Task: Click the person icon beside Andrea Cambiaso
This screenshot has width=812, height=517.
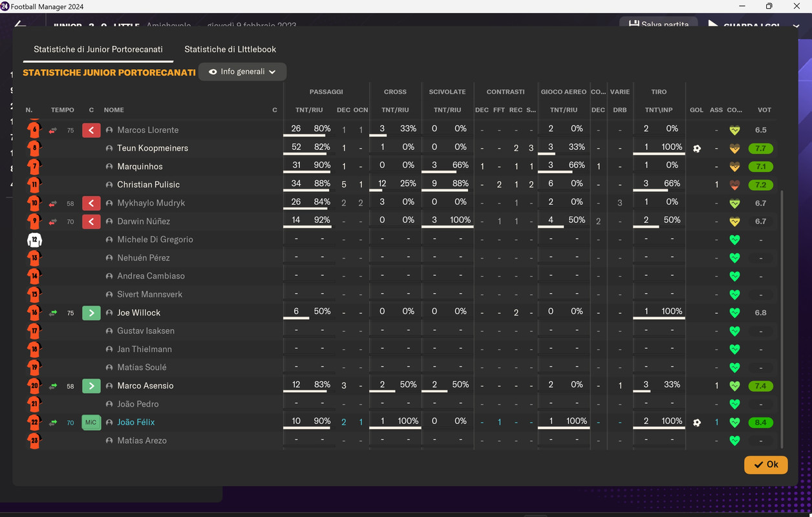Action: coord(109,276)
